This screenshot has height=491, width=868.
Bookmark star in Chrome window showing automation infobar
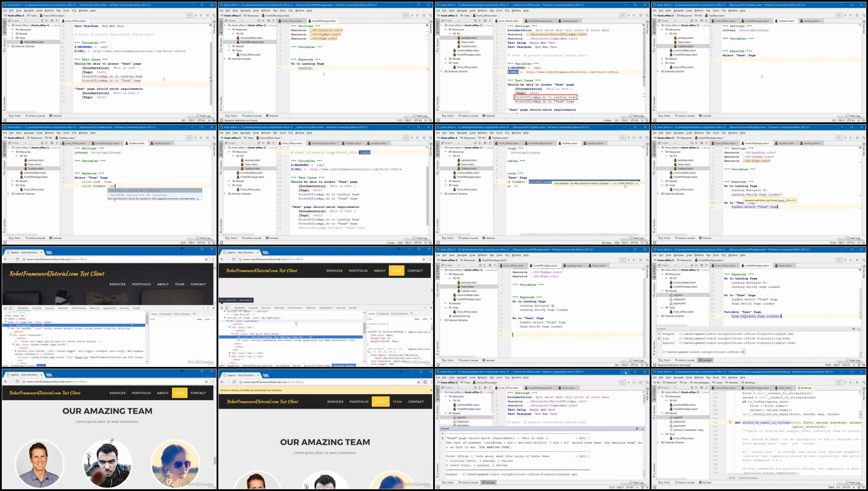coord(418,382)
